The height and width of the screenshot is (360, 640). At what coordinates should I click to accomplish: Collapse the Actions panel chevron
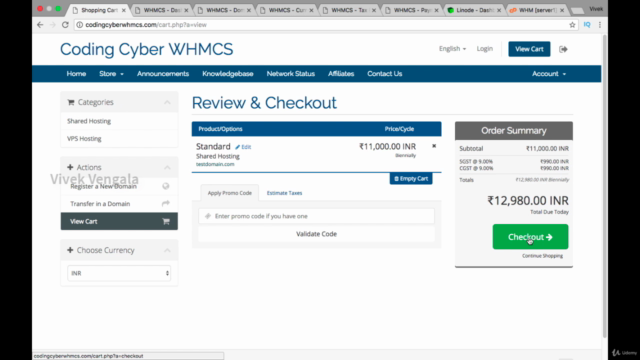pyautogui.click(x=167, y=167)
